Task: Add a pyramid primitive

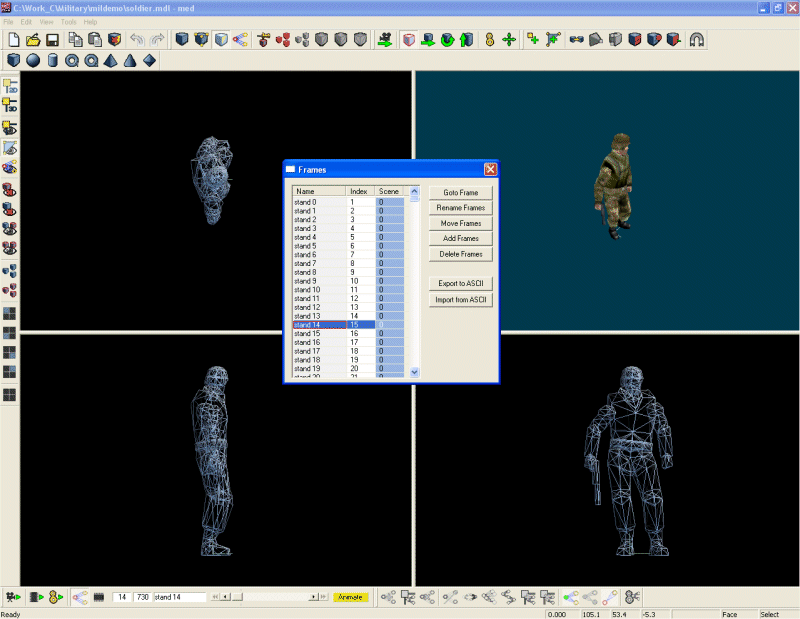Action: [111, 61]
